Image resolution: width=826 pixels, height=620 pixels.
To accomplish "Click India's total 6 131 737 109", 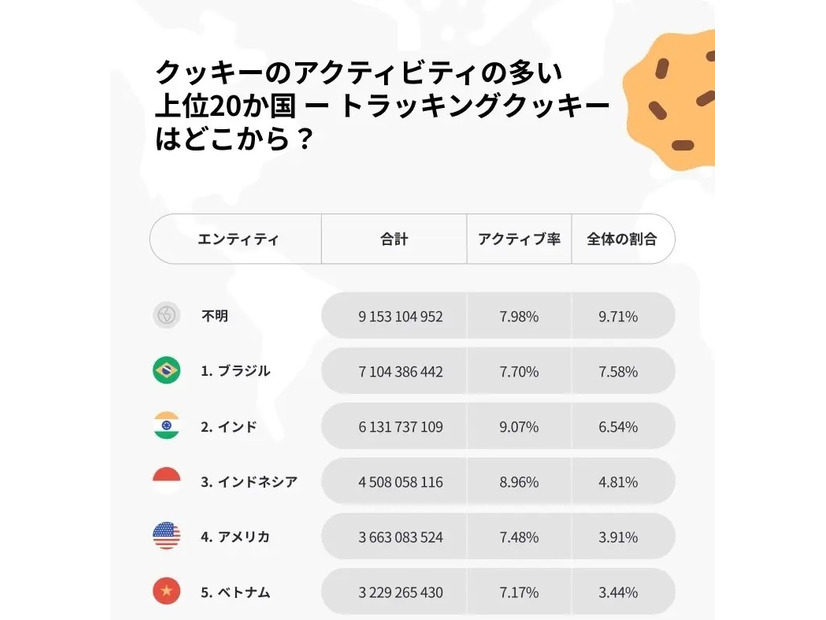I will pos(400,426).
